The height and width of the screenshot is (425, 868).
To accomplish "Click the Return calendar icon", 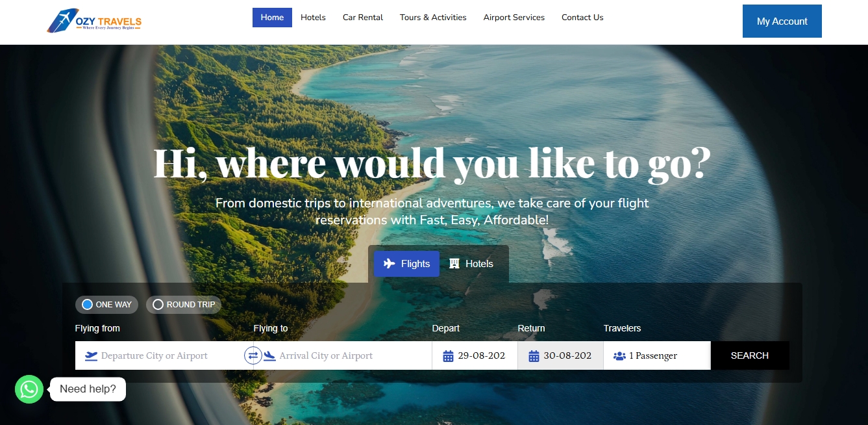I will 534,356.
